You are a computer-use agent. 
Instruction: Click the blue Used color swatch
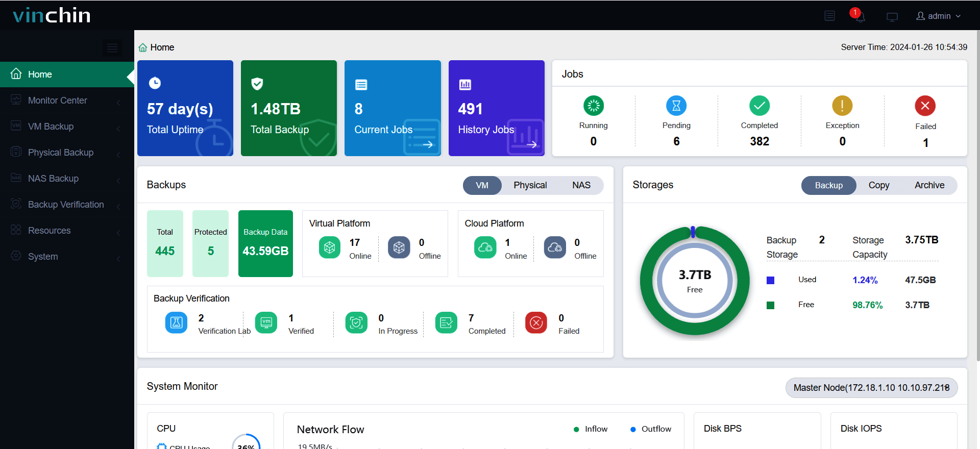pyautogui.click(x=771, y=280)
